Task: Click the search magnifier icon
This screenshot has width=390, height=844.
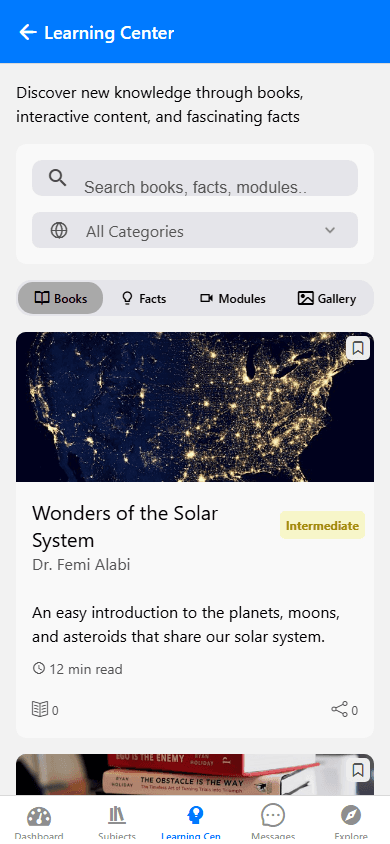Action: click(x=58, y=177)
